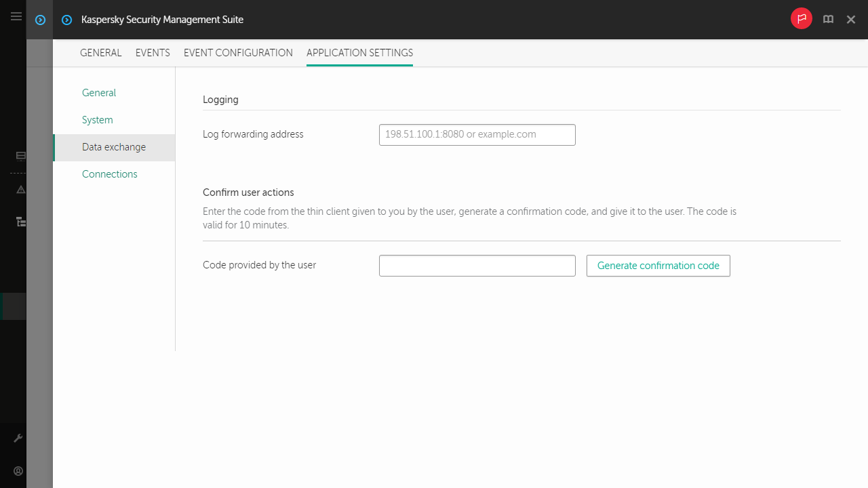This screenshot has width=868, height=488.
Task: Switch to the EVENTS tab
Action: coord(153,53)
